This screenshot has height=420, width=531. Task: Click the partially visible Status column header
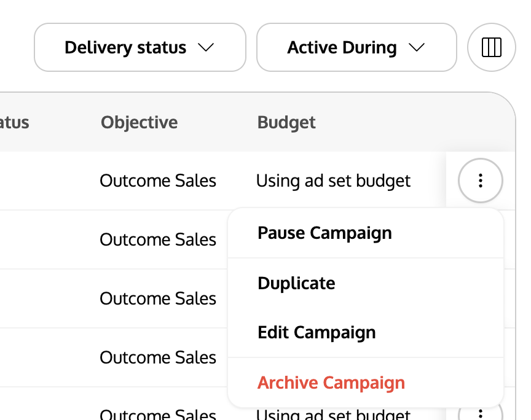pos(14,122)
